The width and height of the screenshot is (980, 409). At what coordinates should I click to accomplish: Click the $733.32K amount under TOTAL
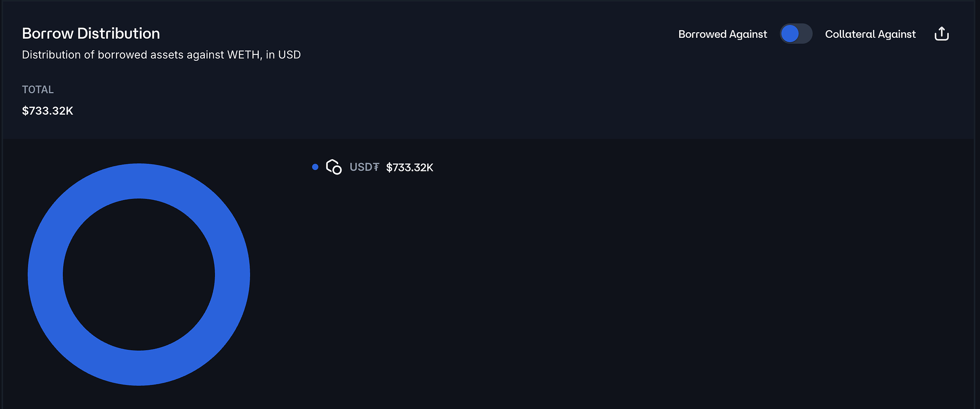tap(48, 111)
